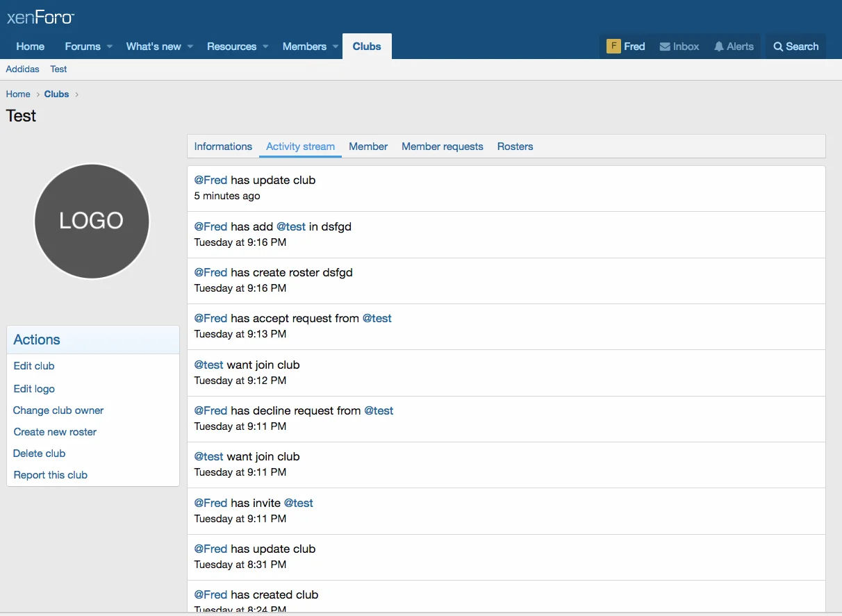Open the Member requests tab

[442, 147]
